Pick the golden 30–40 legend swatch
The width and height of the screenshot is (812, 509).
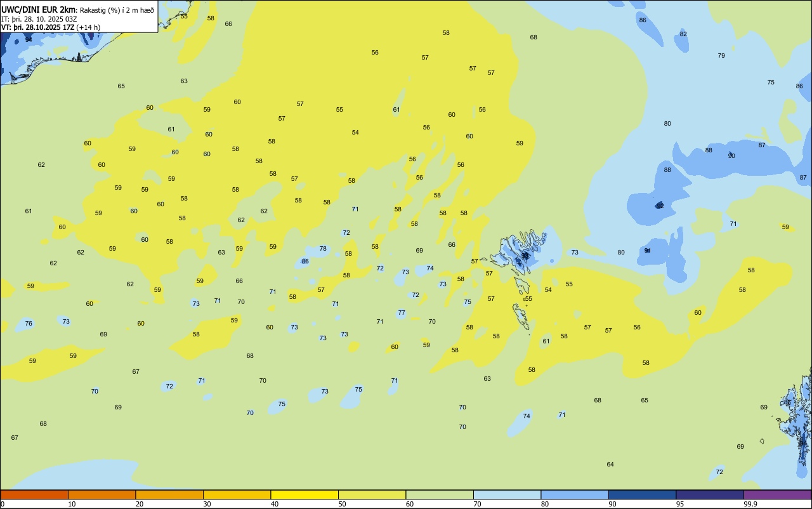pyautogui.click(x=237, y=494)
